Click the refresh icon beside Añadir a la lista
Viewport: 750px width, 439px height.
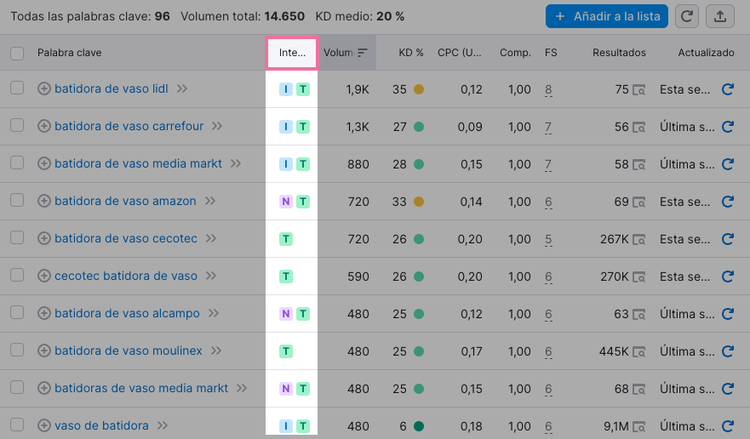687,16
